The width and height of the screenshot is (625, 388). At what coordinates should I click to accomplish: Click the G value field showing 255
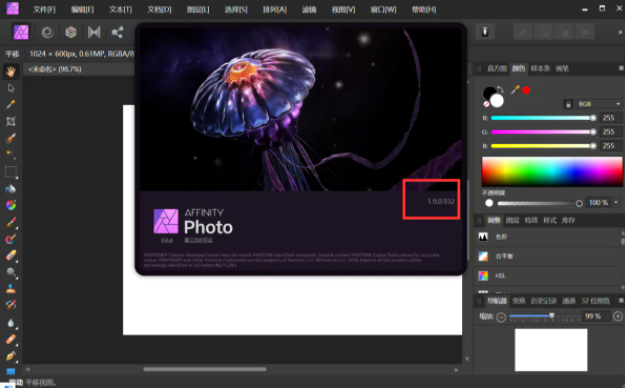[610, 132]
